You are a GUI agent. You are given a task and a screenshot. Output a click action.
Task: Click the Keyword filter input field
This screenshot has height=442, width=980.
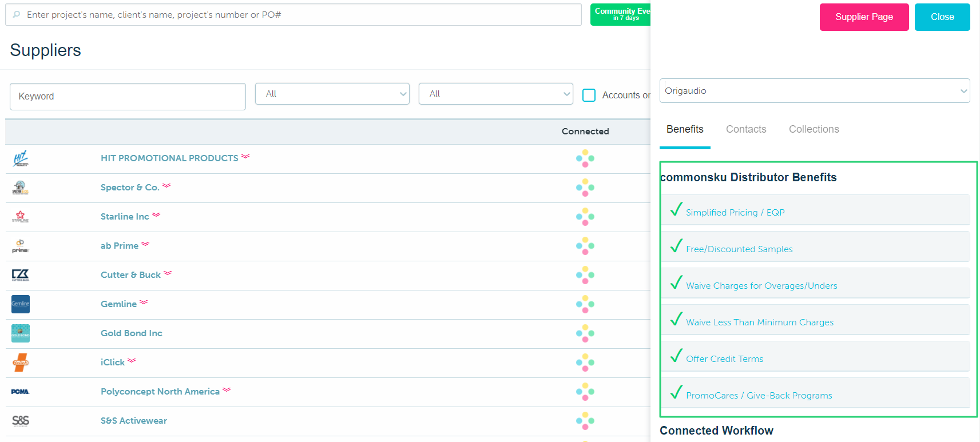128,97
